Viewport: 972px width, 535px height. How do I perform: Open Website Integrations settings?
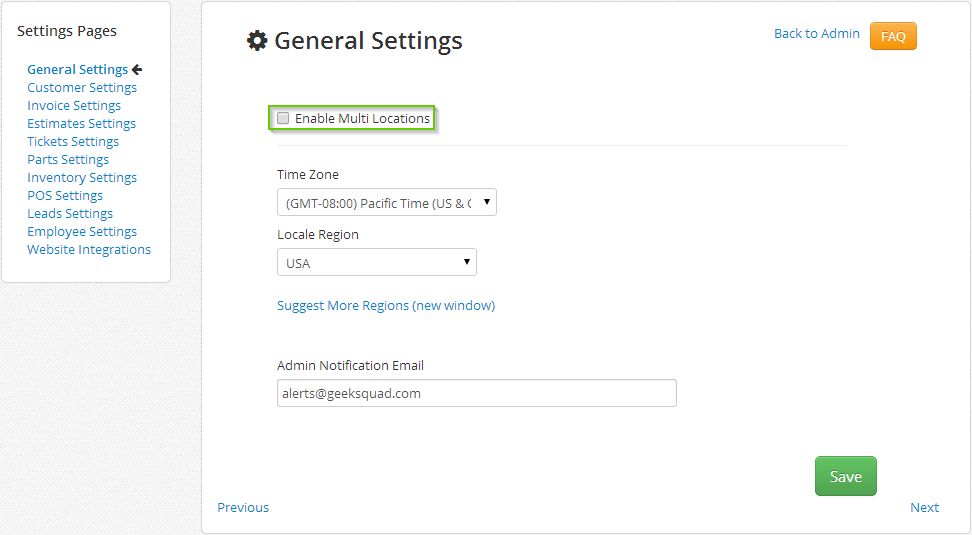pyautogui.click(x=89, y=249)
